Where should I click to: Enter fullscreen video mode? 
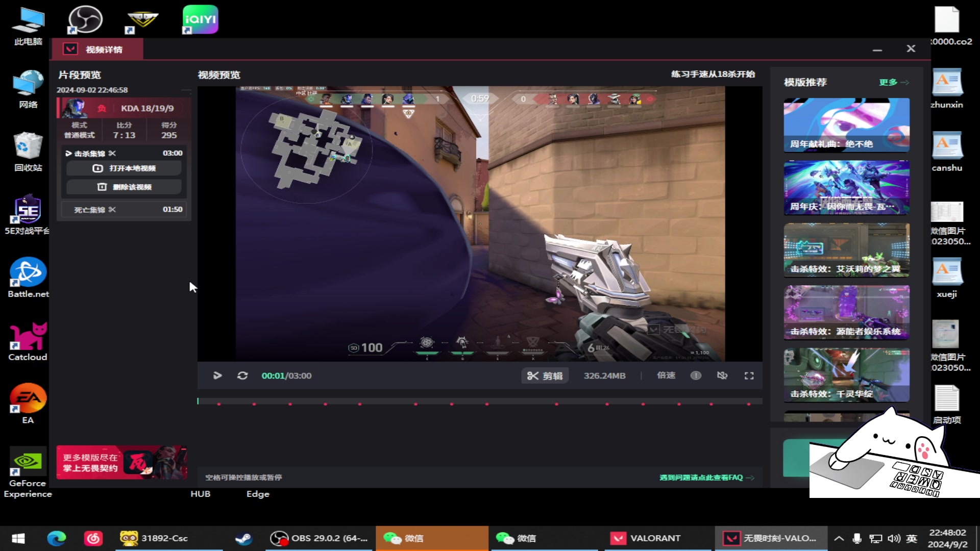[749, 375]
